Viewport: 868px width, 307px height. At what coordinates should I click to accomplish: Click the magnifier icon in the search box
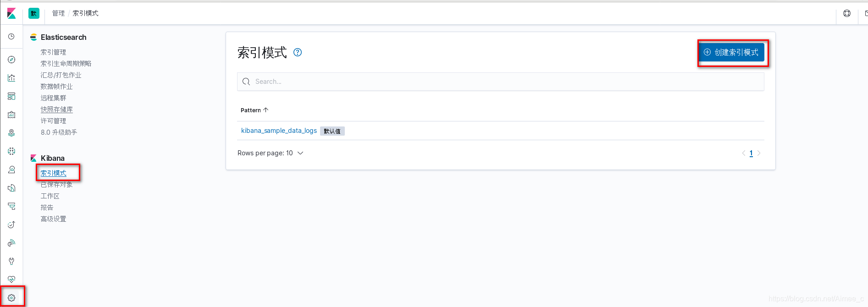[x=246, y=82]
